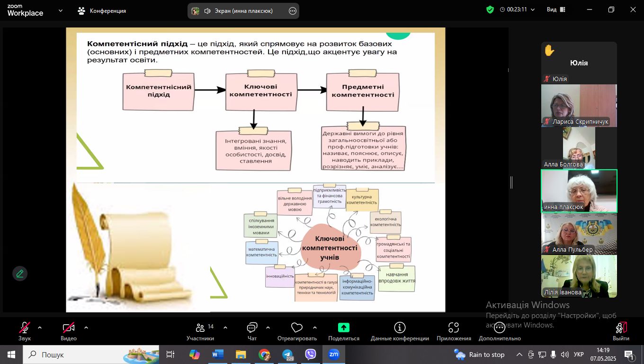Image resolution: width=644 pixels, height=364 pixels.
Task: Open the Дополнительно more menu
Action: click(499, 331)
